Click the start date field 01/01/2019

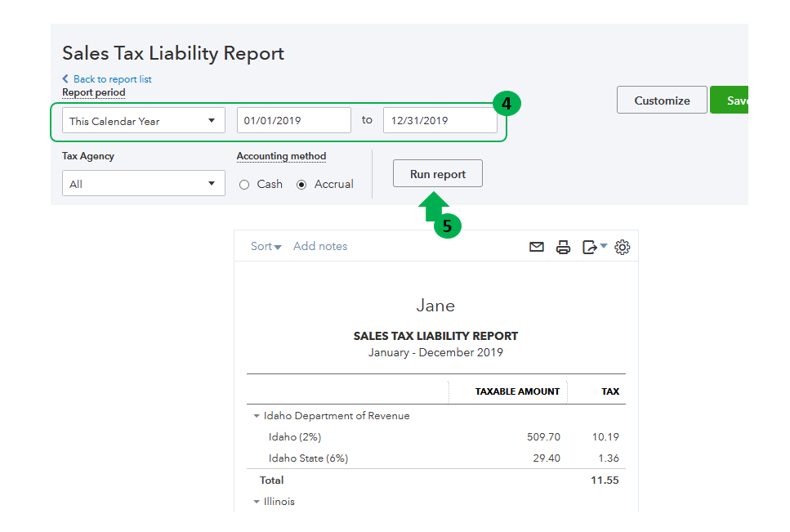(x=294, y=121)
